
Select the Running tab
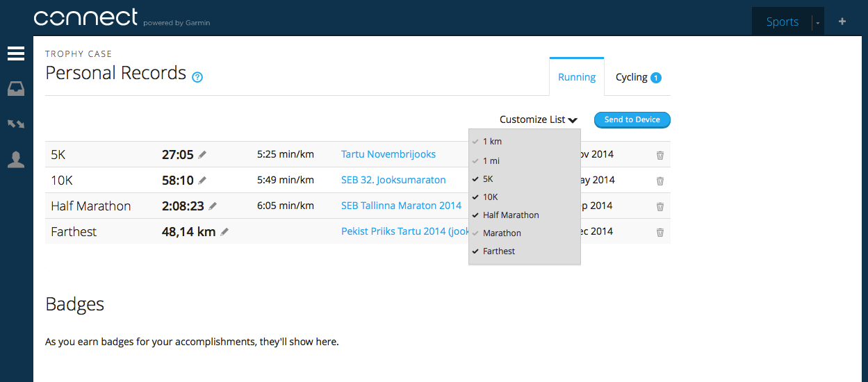pos(577,77)
